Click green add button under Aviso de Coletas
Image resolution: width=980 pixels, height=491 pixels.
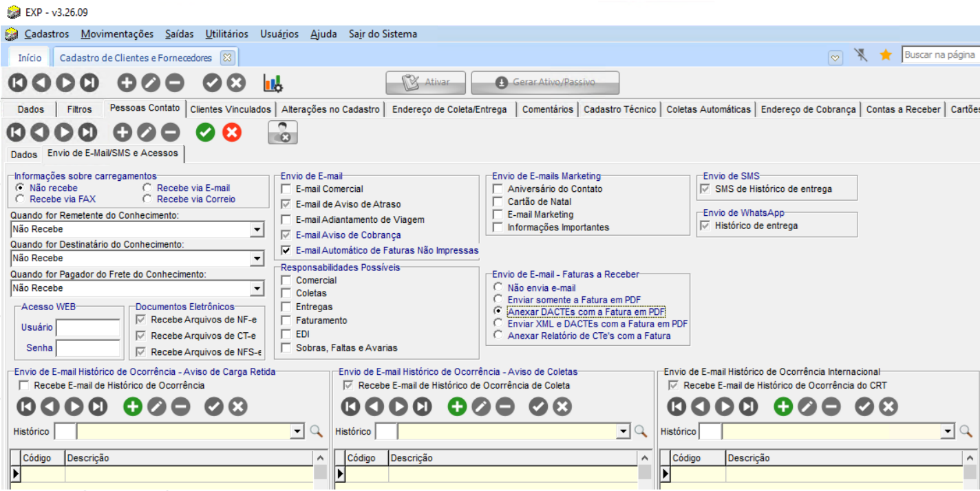[x=457, y=406]
